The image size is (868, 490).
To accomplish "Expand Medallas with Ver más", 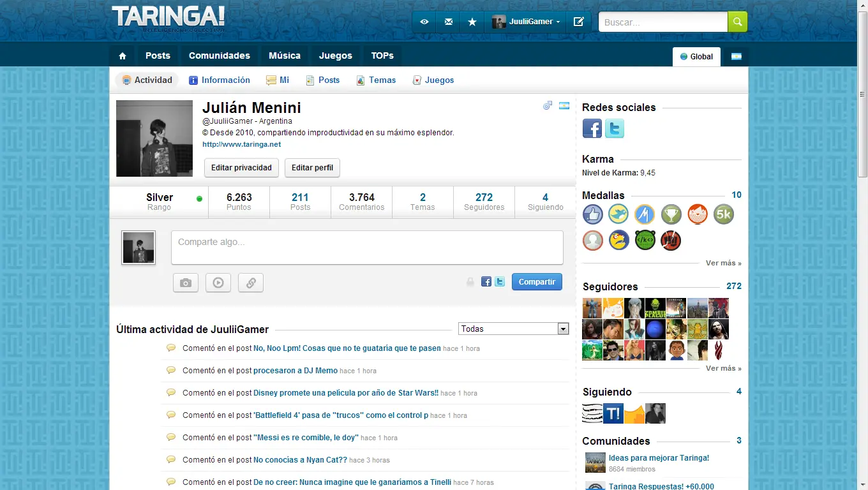I will [x=724, y=263].
